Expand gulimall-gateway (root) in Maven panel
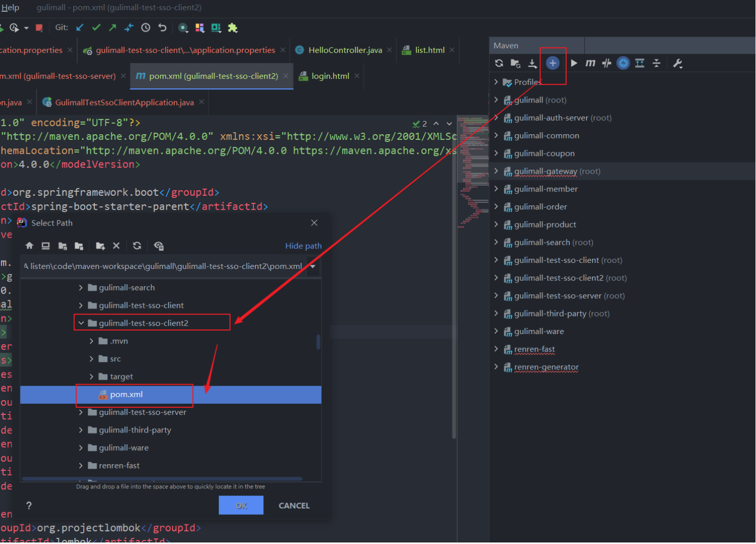 496,171
